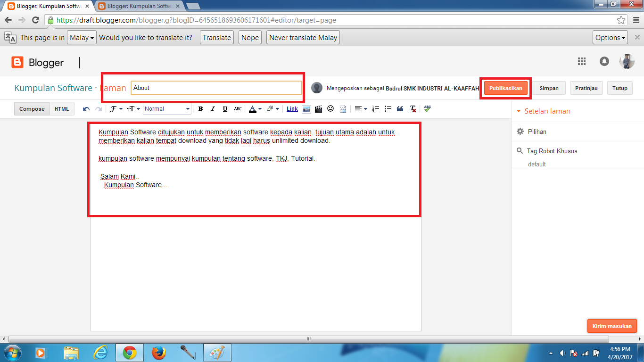Click the Blogger logo
Screen dimensions: 644x362
[38, 63]
